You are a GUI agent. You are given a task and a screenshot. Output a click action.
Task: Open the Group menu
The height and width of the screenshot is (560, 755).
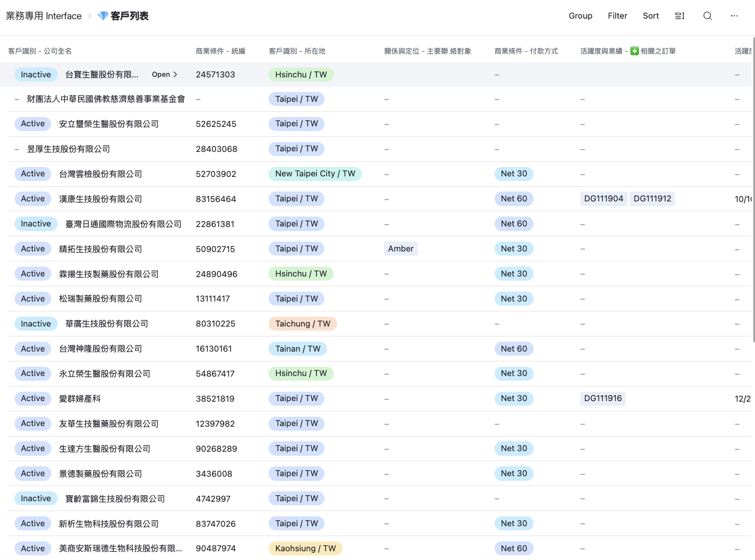point(580,16)
